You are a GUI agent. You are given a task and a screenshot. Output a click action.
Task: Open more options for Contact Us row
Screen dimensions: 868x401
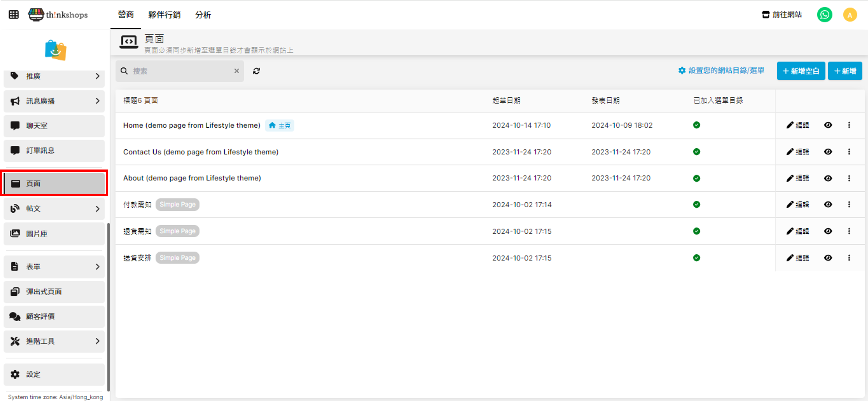tap(849, 152)
